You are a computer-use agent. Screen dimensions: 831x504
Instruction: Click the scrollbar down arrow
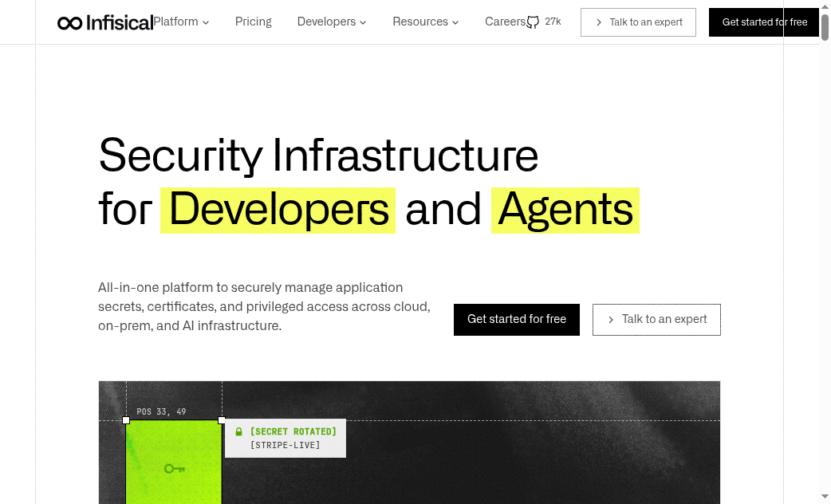coord(825,497)
